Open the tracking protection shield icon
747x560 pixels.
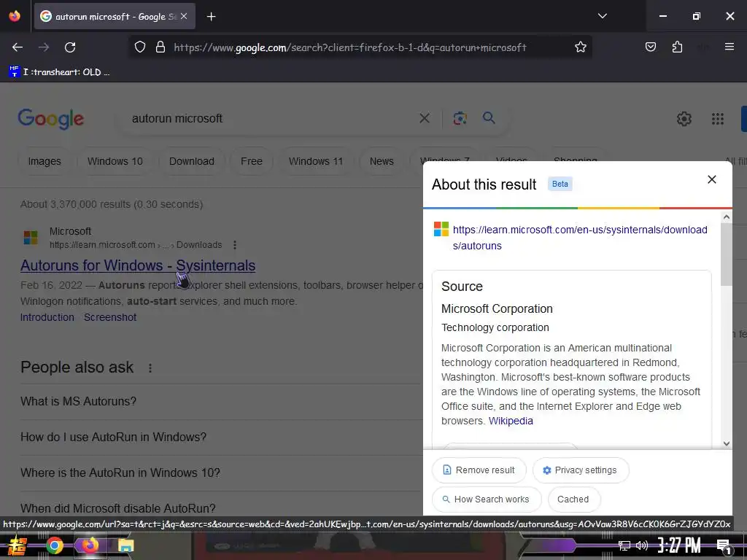(139, 47)
